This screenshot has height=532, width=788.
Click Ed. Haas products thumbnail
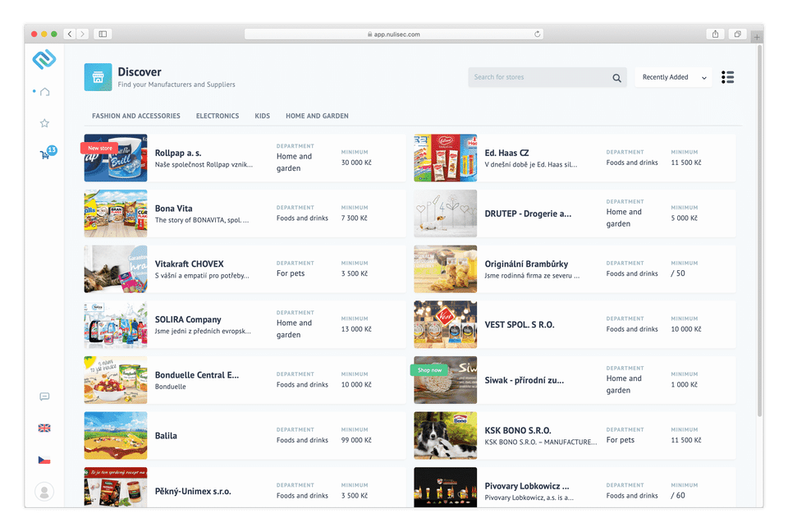click(x=445, y=158)
